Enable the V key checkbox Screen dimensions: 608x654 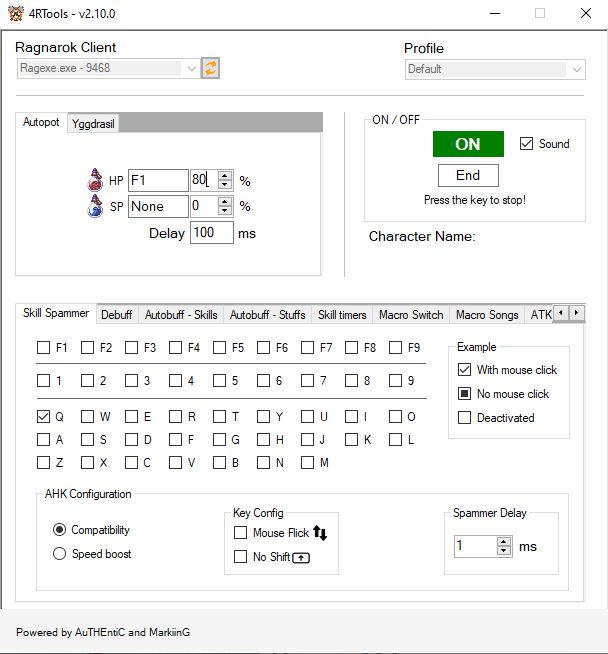[175, 462]
